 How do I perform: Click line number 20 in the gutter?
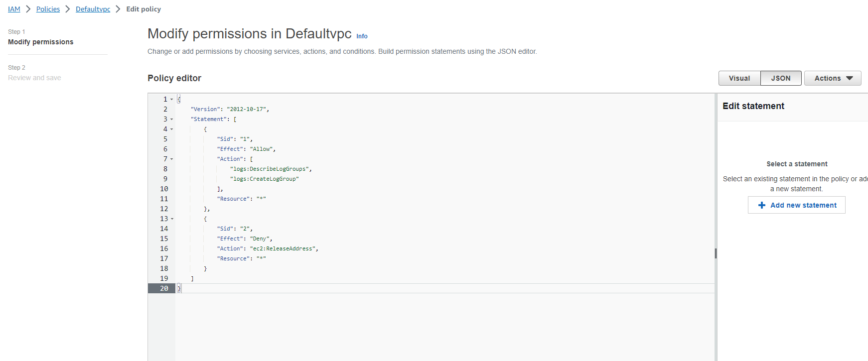(164, 288)
